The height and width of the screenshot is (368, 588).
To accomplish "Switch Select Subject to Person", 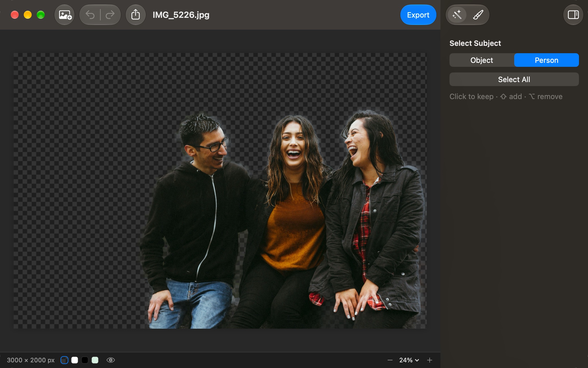I will 546,60.
